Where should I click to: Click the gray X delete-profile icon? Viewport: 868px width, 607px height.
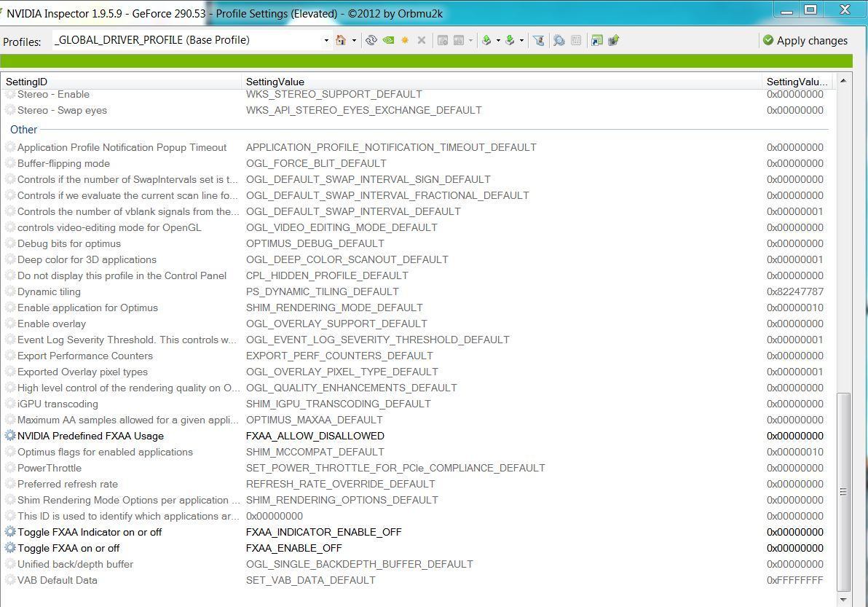tap(422, 40)
